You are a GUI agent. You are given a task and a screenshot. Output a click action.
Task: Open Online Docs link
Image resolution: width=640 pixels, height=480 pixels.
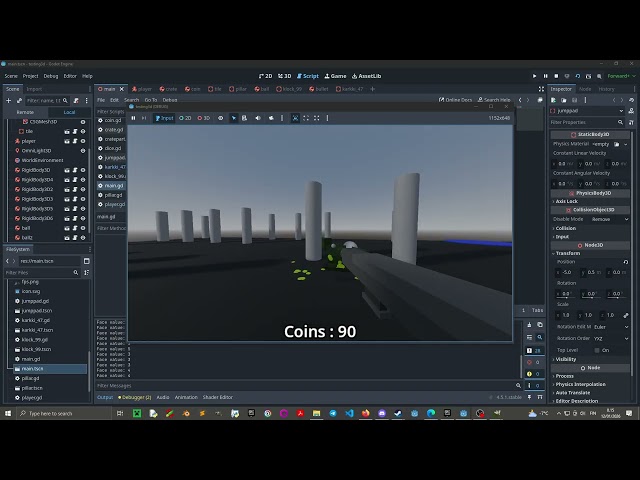pos(455,100)
